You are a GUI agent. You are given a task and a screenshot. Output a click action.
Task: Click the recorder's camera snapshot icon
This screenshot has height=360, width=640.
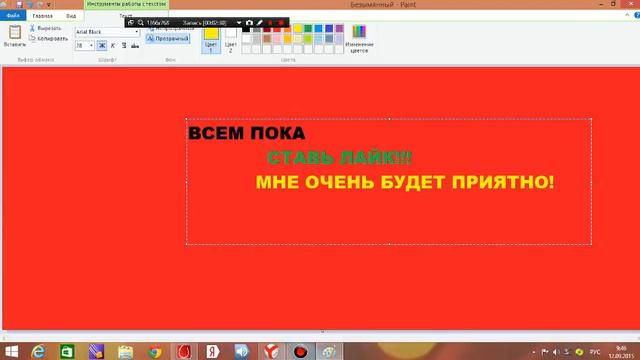tap(249, 23)
